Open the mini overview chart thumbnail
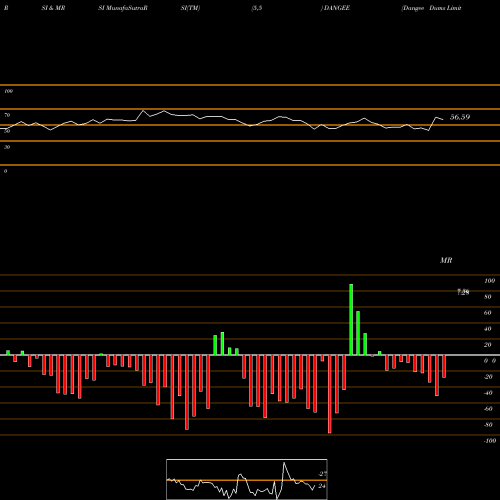This screenshot has height=500, width=500. (x=247, y=479)
